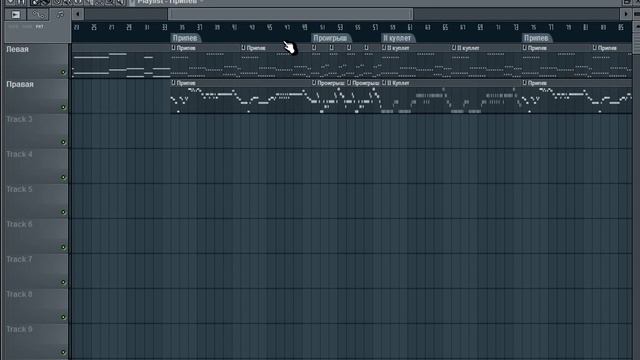Select second II куплет clip title in Левая track

468,48
